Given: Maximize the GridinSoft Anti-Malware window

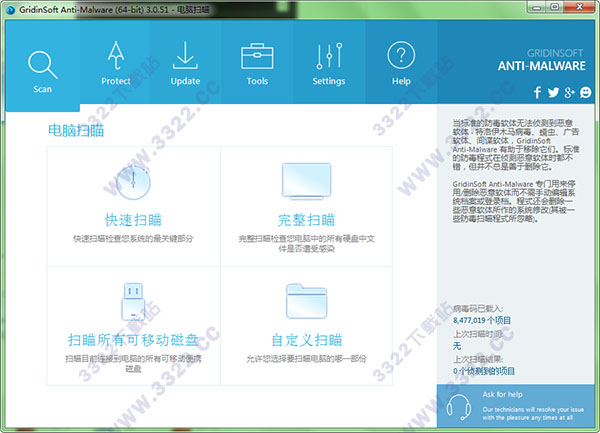Looking at the screenshot, I should point(554,7).
